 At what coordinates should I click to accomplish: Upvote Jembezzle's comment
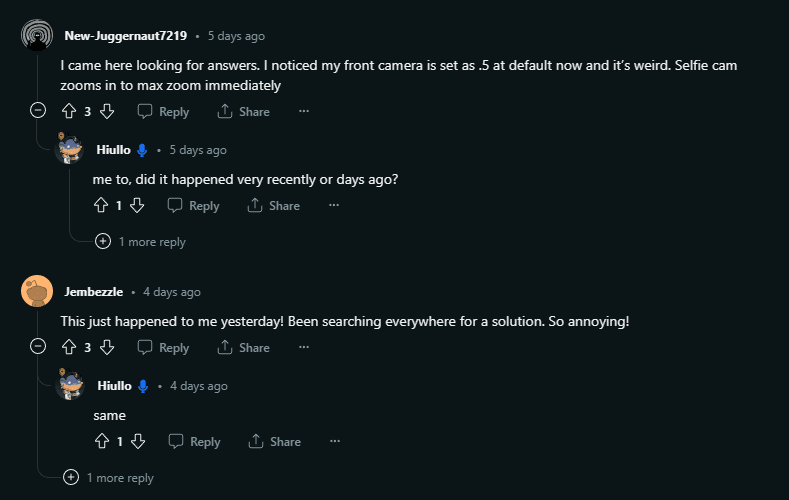pyautogui.click(x=69, y=347)
